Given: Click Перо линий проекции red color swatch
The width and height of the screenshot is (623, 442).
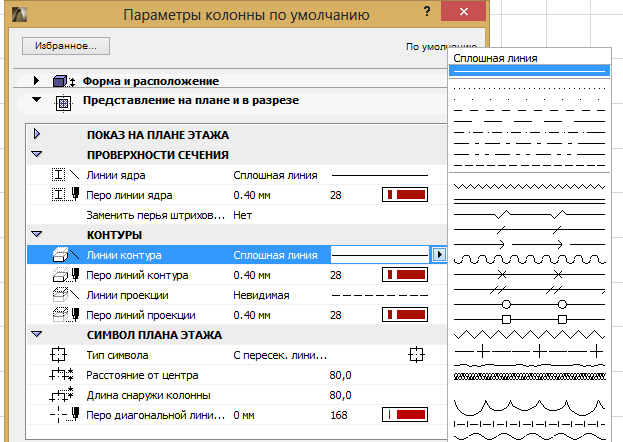Looking at the screenshot, I should 405,315.
